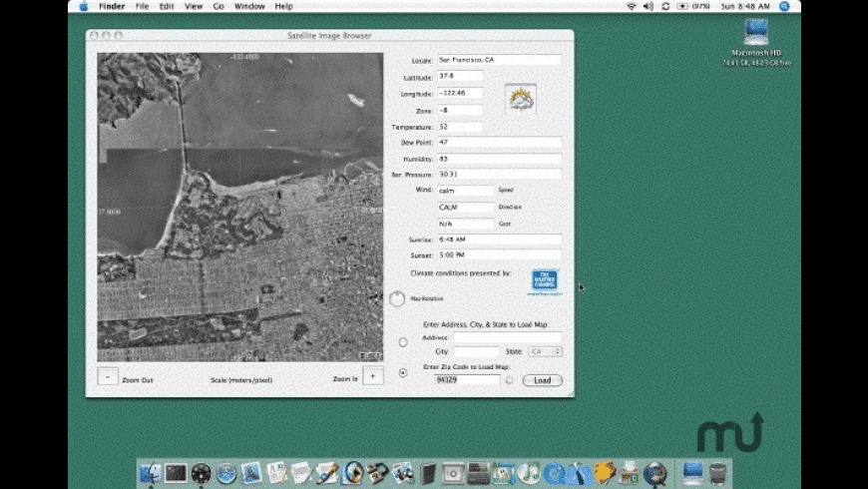868x489 pixels.
Task: Open the Apple menu
Action: [84, 6]
